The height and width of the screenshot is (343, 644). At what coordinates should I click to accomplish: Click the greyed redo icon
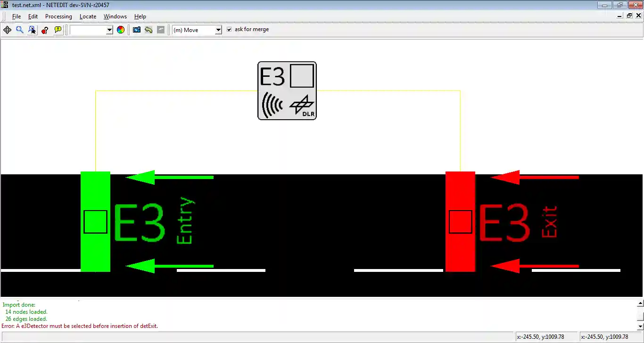point(161,30)
